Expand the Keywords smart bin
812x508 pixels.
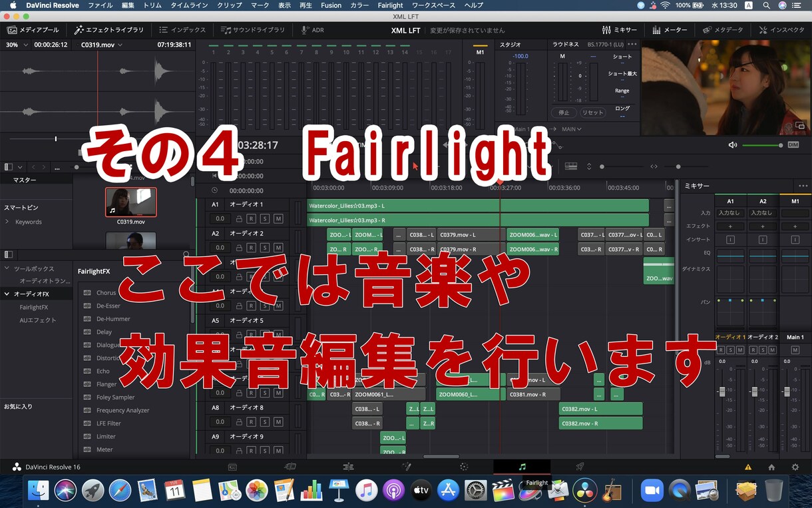pos(7,222)
